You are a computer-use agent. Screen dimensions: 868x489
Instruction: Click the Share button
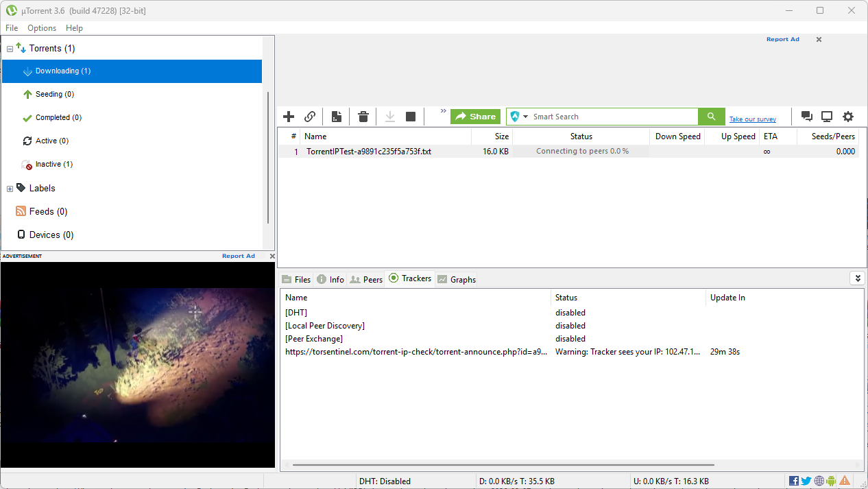[475, 116]
